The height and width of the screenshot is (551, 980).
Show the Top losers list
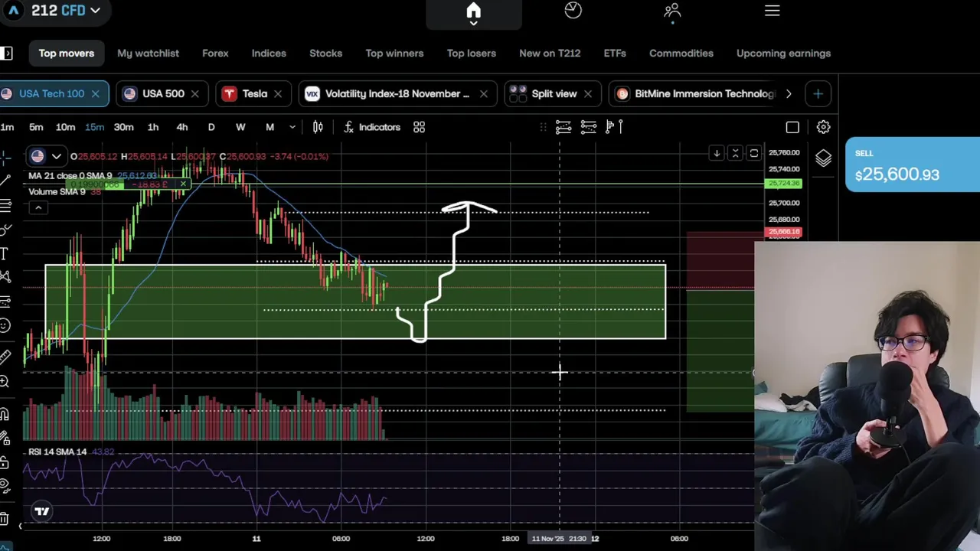(x=472, y=54)
